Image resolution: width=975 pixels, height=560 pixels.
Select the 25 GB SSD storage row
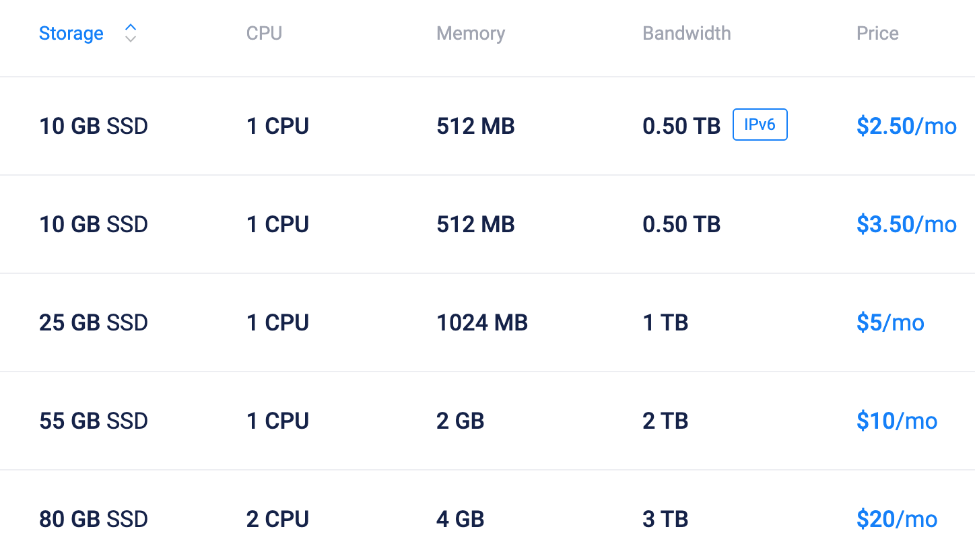point(94,322)
